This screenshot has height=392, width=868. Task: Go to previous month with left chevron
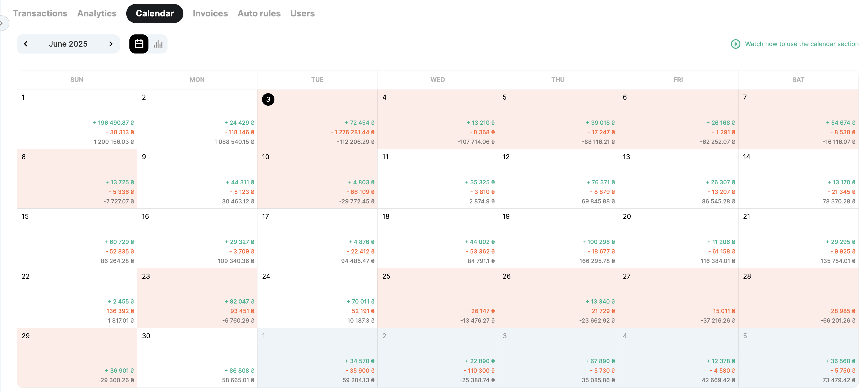point(26,44)
